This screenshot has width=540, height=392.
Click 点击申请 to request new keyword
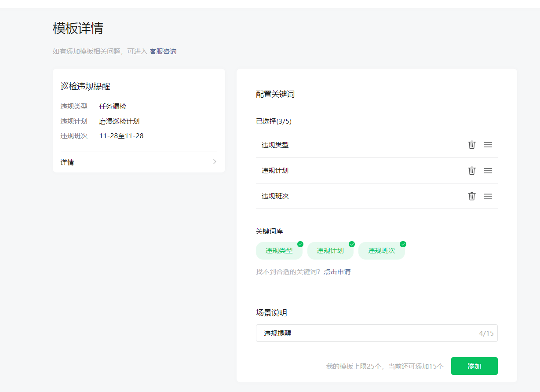tap(337, 272)
